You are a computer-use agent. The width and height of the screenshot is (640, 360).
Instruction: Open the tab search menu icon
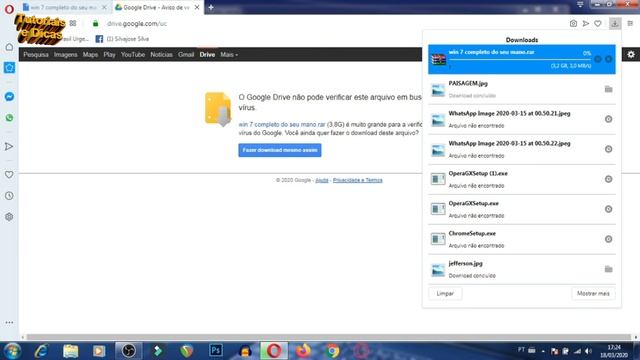pos(580,4)
